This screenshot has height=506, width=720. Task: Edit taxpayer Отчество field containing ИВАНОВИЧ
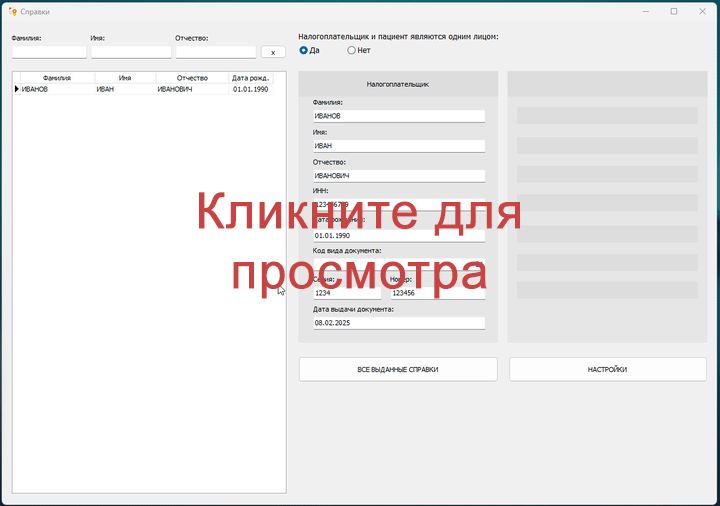coord(399,176)
